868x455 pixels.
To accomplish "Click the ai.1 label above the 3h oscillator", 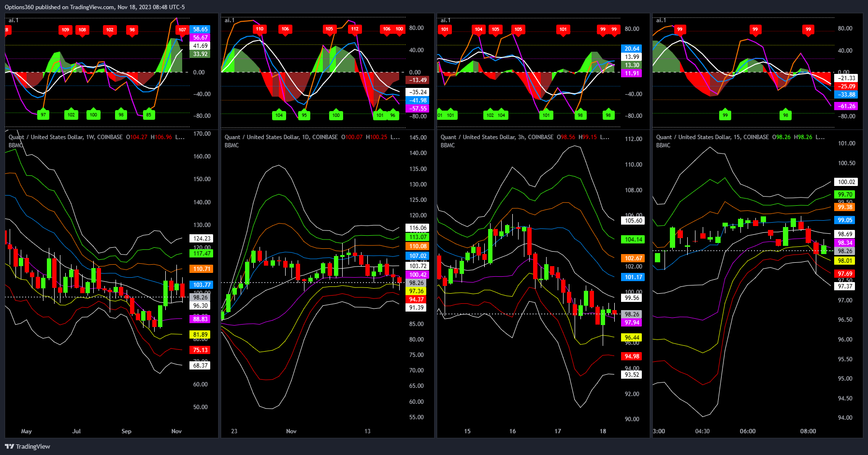I will point(446,20).
